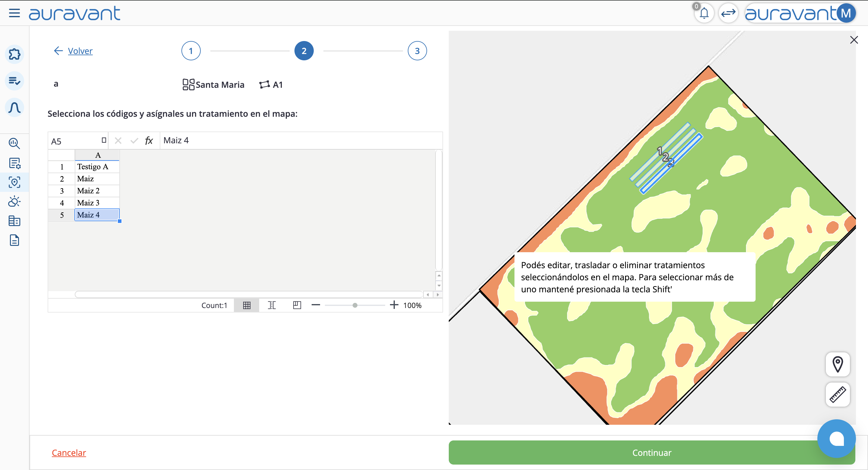
Task: Switch to page layout view
Action: coord(272,305)
